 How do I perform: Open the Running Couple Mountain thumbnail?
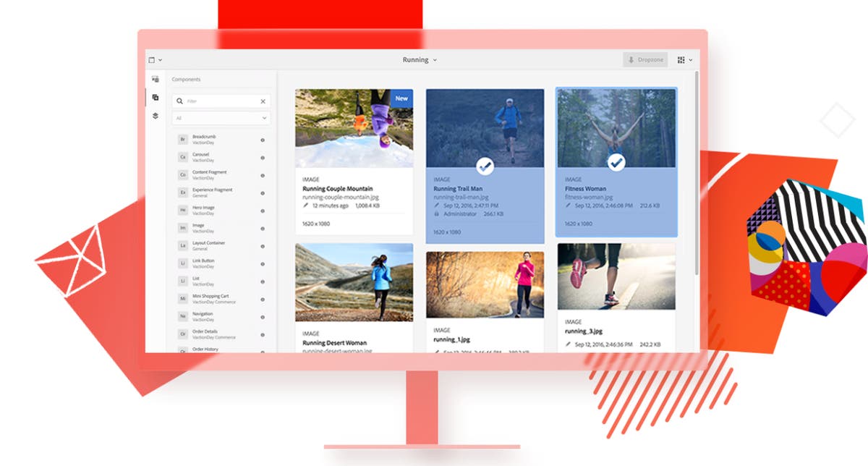354,128
